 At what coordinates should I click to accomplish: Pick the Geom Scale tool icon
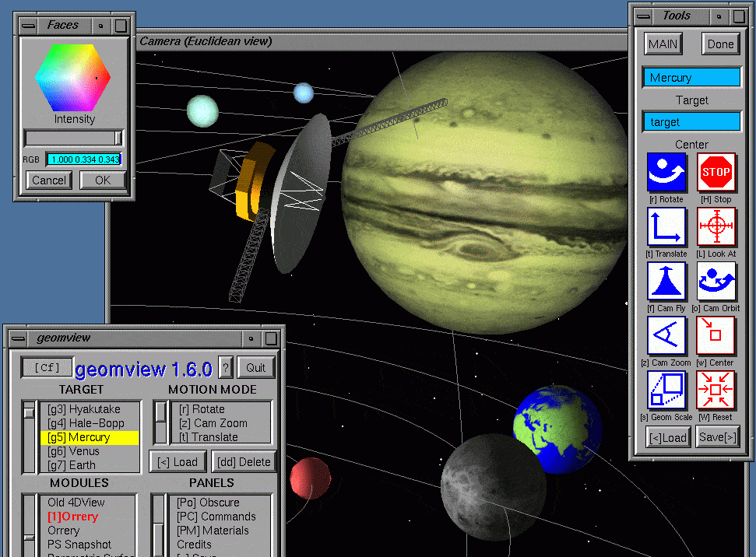pyautogui.click(x=666, y=390)
